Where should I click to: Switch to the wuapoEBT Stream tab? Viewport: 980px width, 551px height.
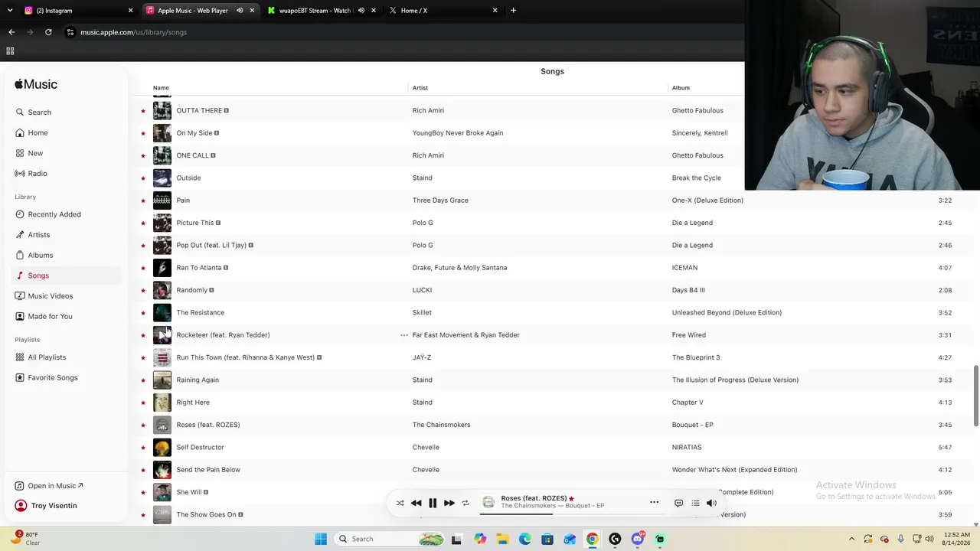click(x=322, y=11)
